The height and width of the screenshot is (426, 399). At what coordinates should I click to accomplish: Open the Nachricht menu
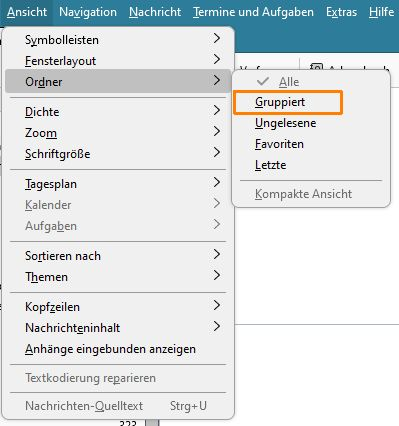(x=155, y=12)
